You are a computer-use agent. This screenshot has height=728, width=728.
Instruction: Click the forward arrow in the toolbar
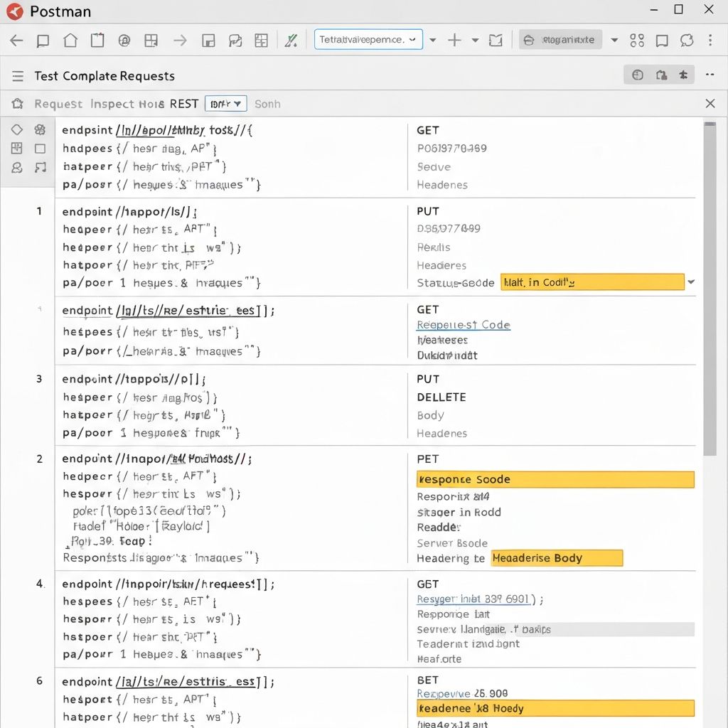pyautogui.click(x=180, y=41)
